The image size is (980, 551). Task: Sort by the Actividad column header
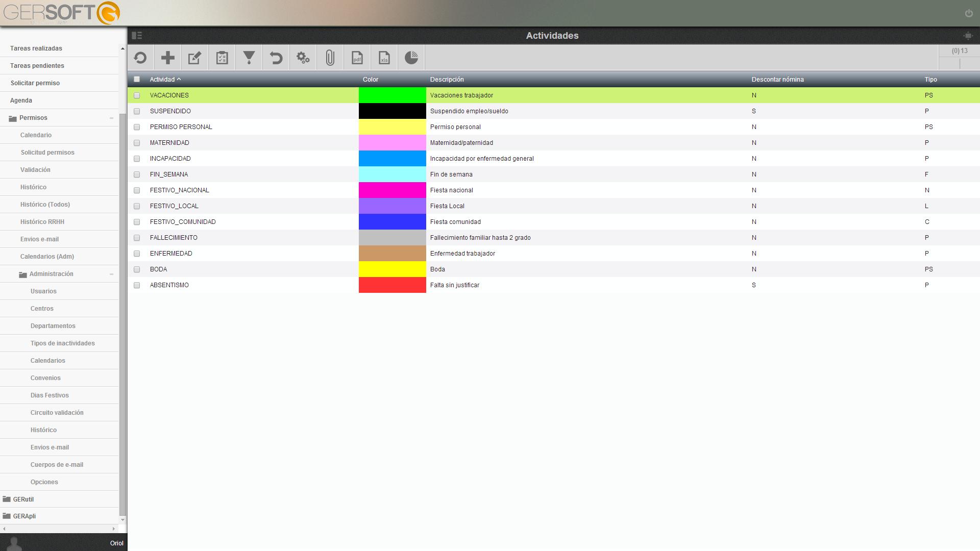click(x=165, y=79)
